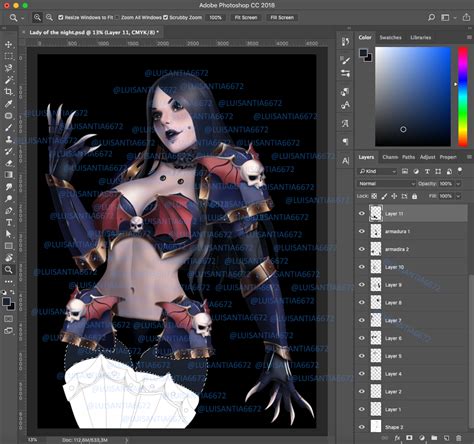Select the Path Selection arrow tool
Viewport: 474px width, 444px height.
pos(9,234)
